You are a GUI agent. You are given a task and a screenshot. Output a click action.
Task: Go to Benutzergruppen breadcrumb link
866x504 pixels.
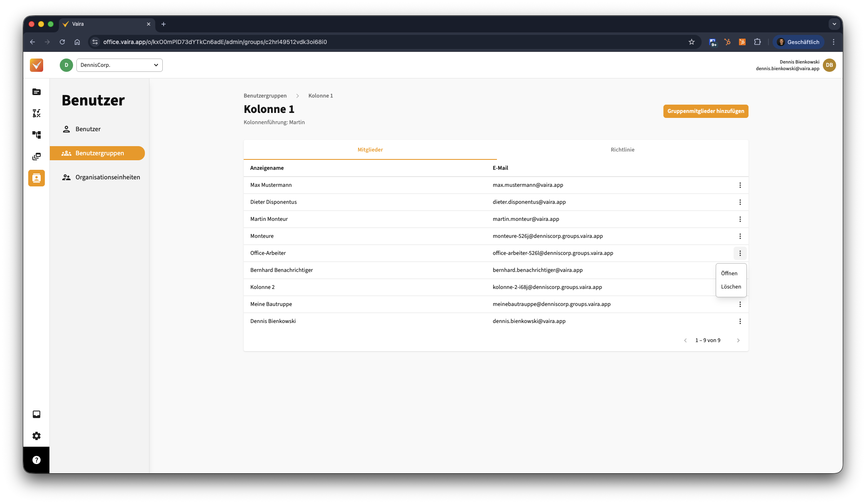click(265, 96)
